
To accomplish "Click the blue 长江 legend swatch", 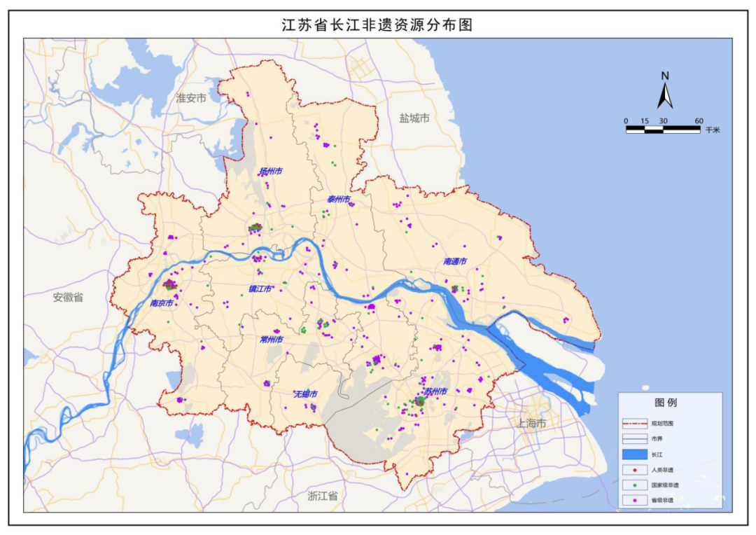I will pyautogui.click(x=634, y=454).
